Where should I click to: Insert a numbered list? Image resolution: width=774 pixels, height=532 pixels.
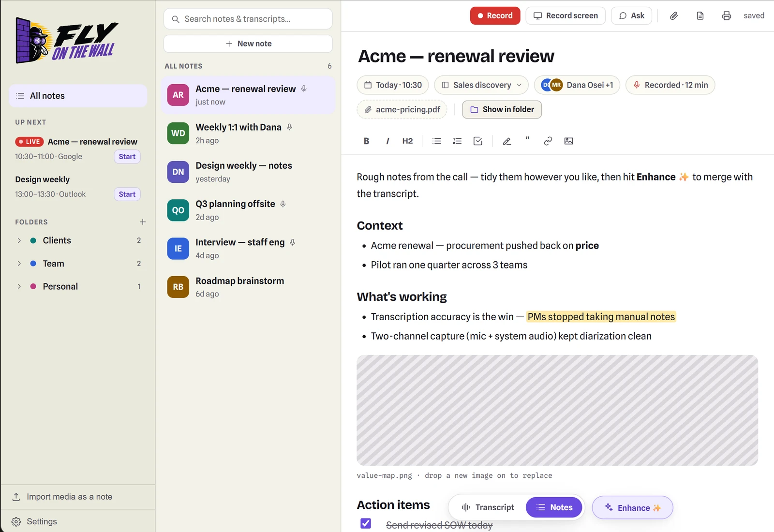click(457, 141)
